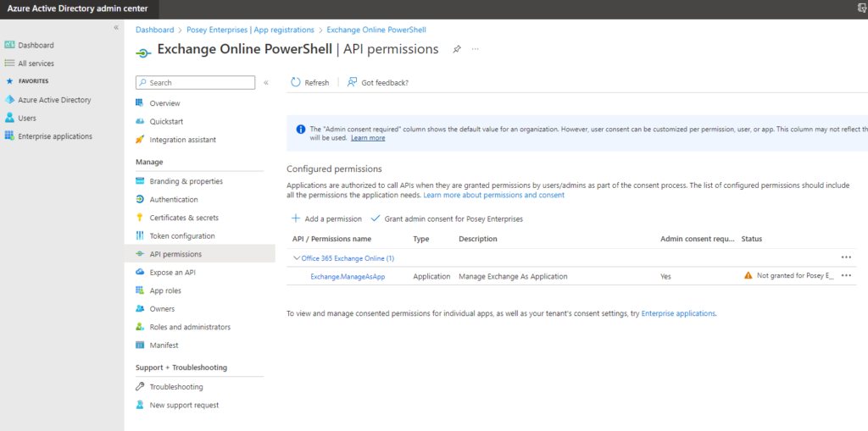Click the Certificates & secrets key icon
868x431 pixels.
(x=140, y=218)
